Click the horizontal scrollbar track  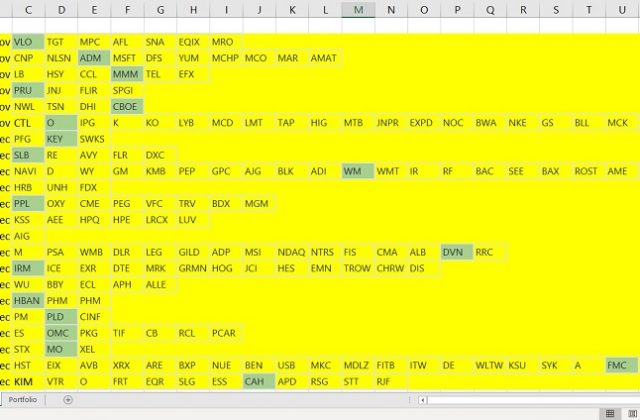pos(530,400)
